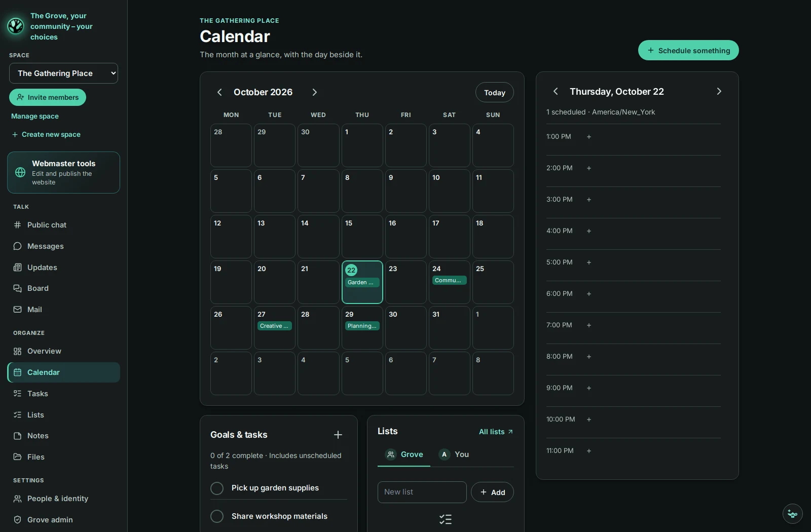Screen dimensions: 811x532
Task: Open the assistant icon at bottom right
Action: pos(793,514)
